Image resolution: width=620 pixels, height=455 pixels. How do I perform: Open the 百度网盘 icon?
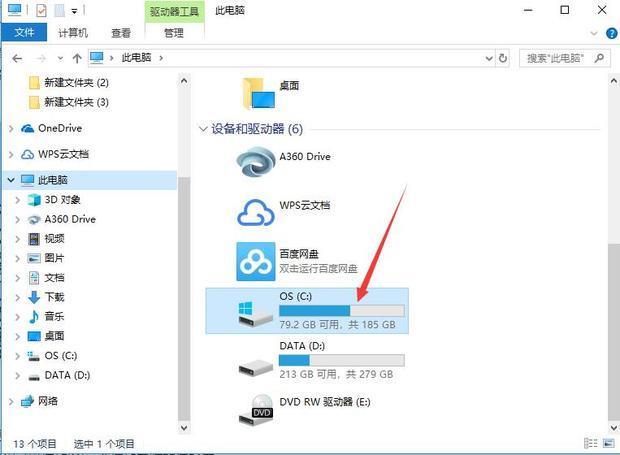pos(255,262)
